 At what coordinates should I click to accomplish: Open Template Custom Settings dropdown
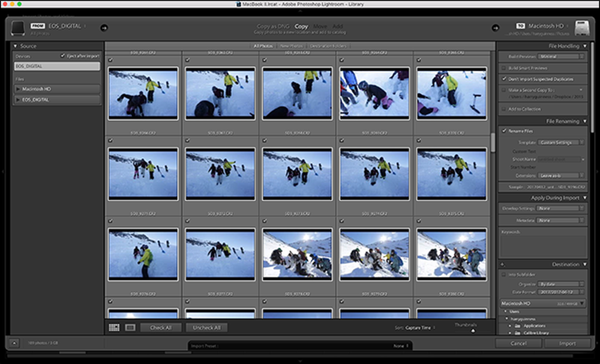(x=561, y=142)
